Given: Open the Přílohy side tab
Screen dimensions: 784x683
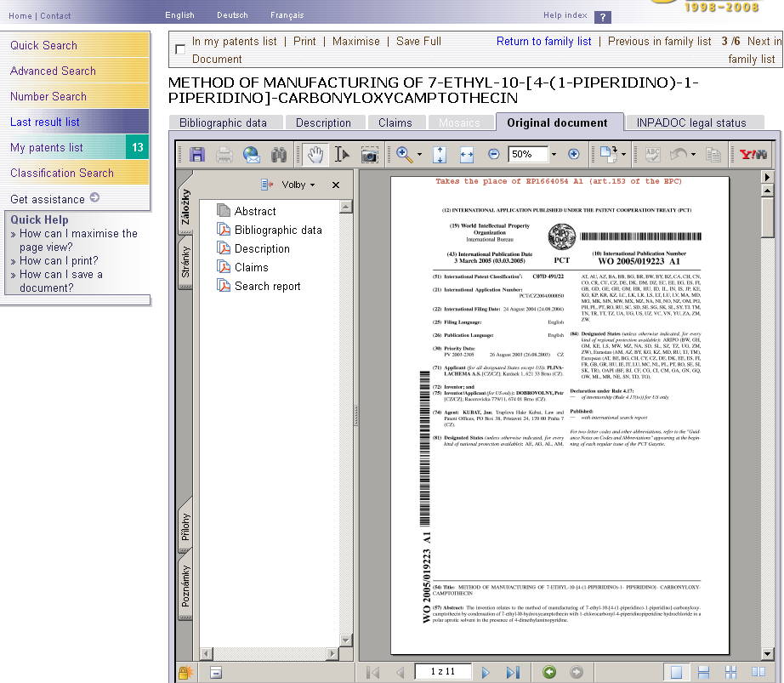Looking at the screenshot, I should click(185, 526).
